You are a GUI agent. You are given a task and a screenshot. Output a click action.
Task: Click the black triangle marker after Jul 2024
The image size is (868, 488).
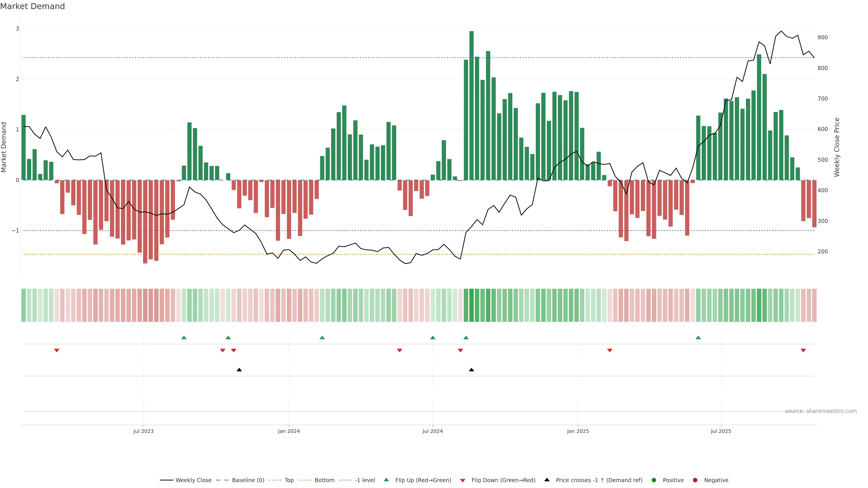pyautogui.click(x=471, y=370)
